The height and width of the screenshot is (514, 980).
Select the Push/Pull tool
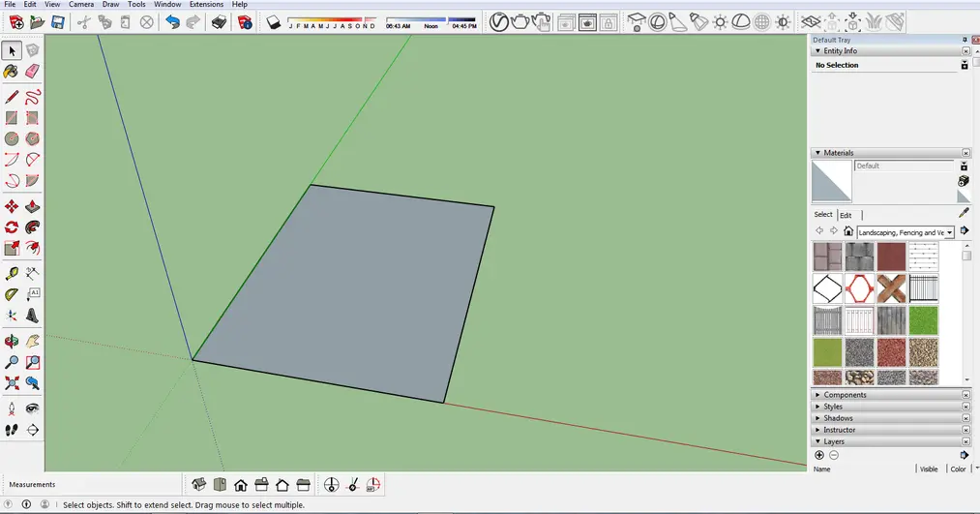33,206
